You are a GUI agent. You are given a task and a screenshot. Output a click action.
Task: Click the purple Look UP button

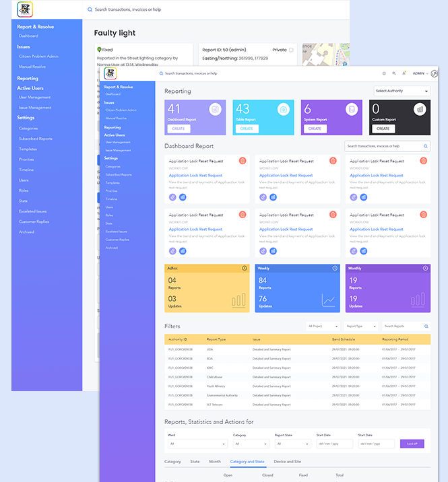[x=412, y=444]
